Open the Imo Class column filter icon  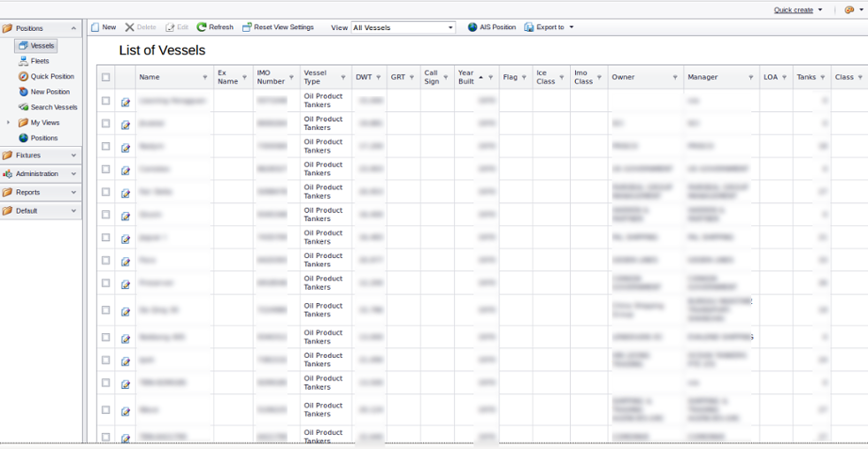point(599,78)
